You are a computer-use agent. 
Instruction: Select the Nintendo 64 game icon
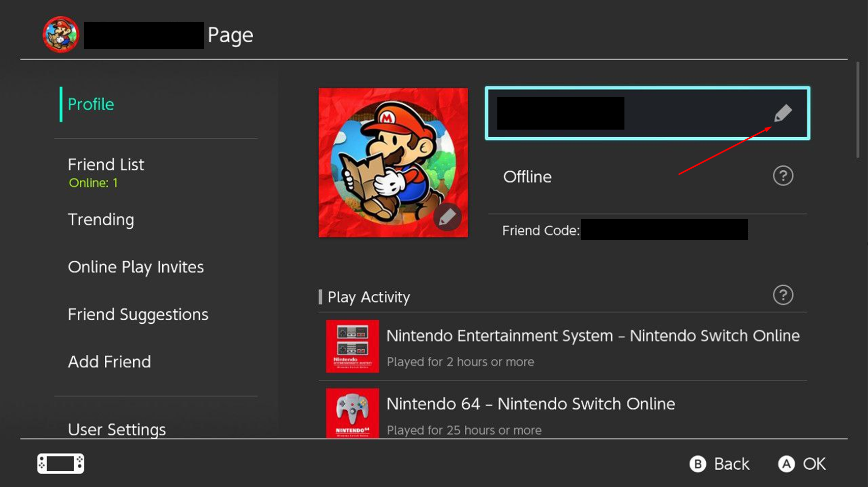pos(352,413)
